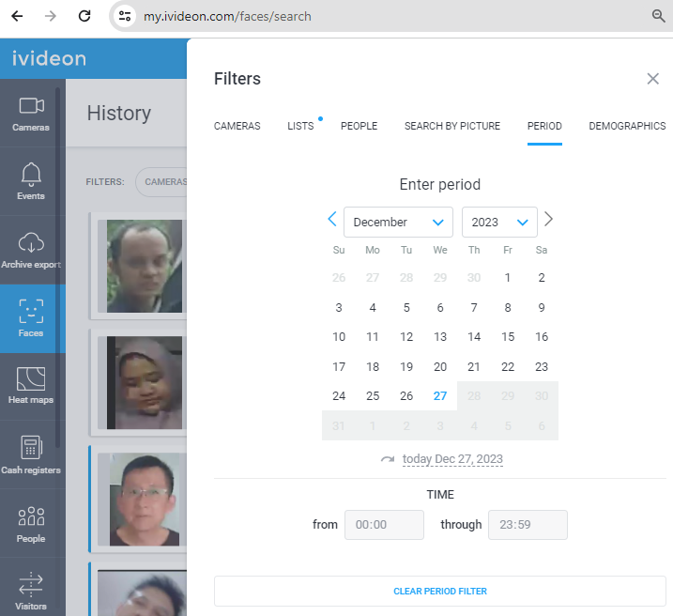Select December 1 in calendar
The image size is (673, 616).
507,278
